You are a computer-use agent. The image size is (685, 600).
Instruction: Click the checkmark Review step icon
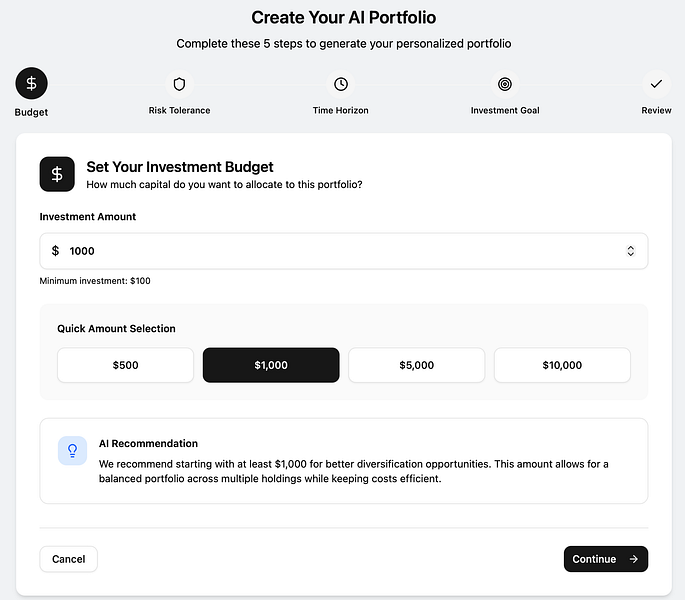coord(656,84)
